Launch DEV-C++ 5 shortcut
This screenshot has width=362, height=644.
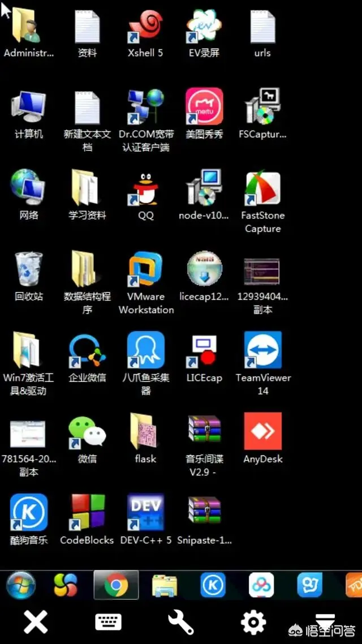tap(146, 513)
